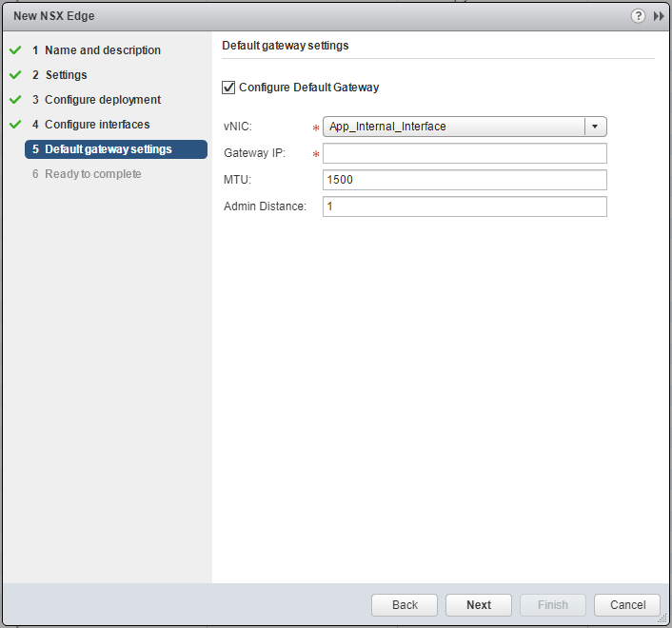Click the Back button
Viewport: 672px width, 628px height.
click(x=405, y=605)
